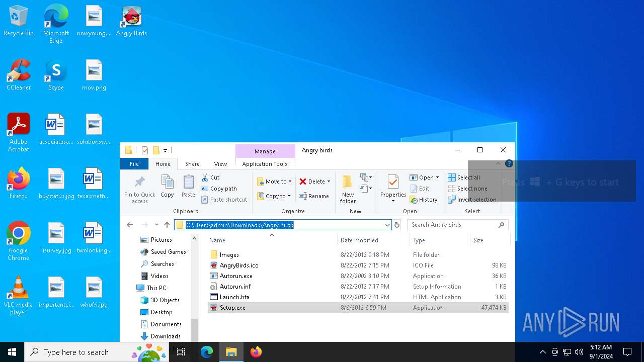Image resolution: width=644 pixels, height=362 pixels.
Task: Open recent locations dropdown arrow
Action: 156,225
